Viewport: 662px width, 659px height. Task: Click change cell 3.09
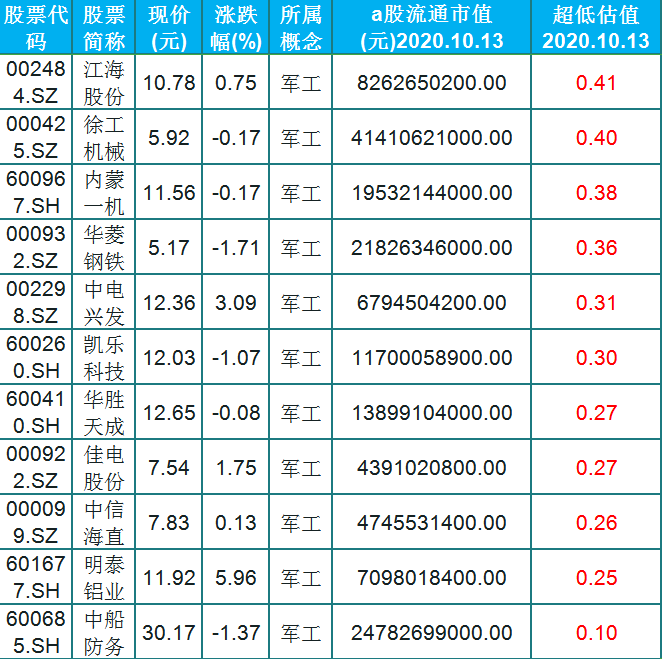coord(236,303)
